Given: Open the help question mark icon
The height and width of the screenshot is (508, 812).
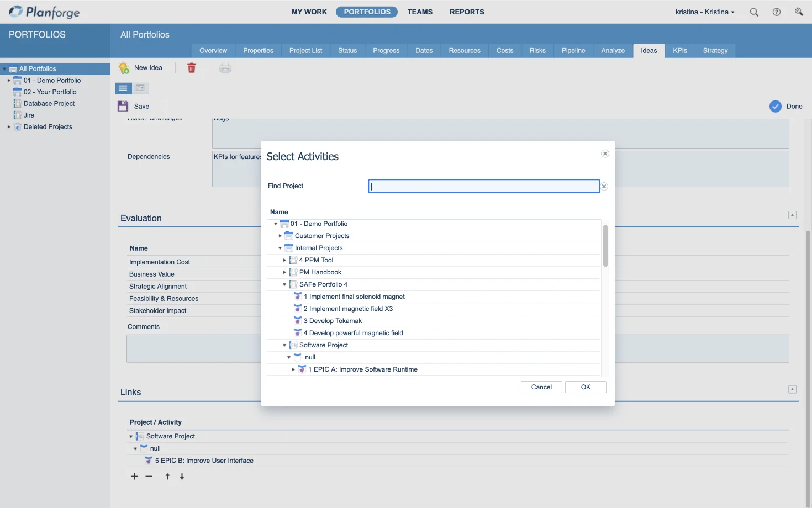Looking at the screenshot, I should (x=777, y=12).
